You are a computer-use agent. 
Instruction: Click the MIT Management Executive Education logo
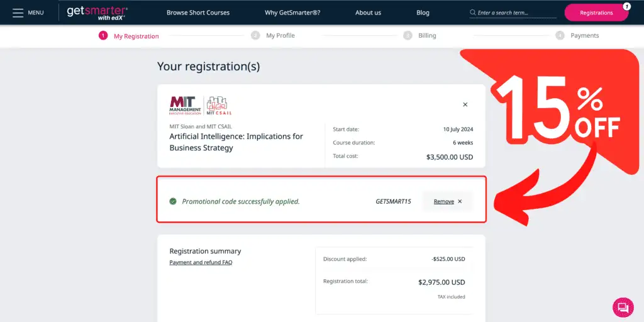(x=186, y=106)
